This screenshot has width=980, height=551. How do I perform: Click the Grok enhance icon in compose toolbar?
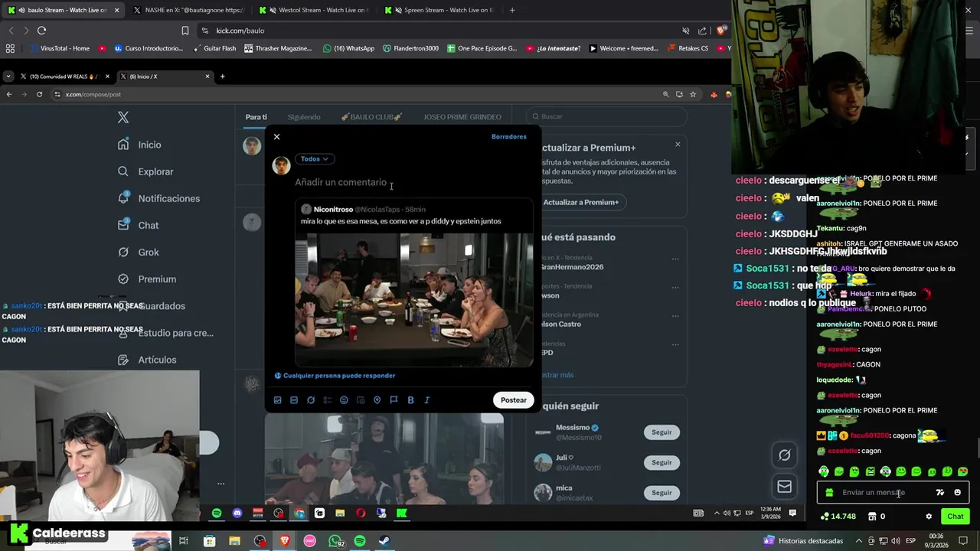(311, 400)
